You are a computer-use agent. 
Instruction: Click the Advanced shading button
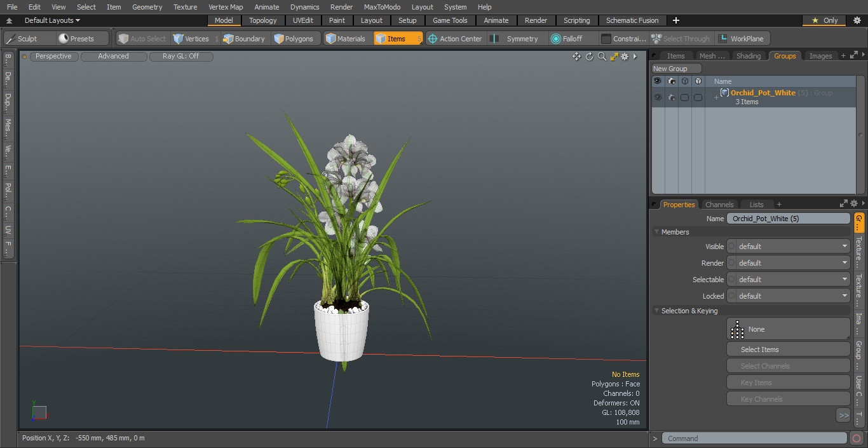(x=114, y=57)
